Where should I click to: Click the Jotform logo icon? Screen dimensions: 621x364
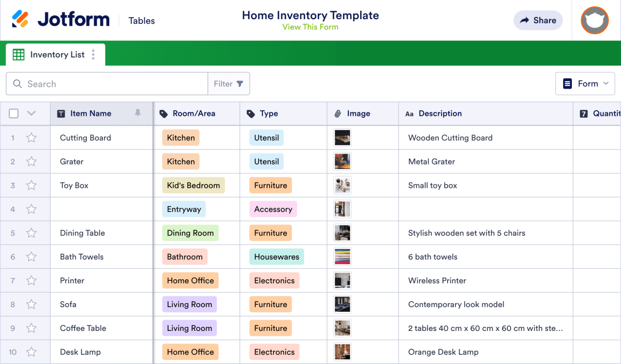(21, 19)
